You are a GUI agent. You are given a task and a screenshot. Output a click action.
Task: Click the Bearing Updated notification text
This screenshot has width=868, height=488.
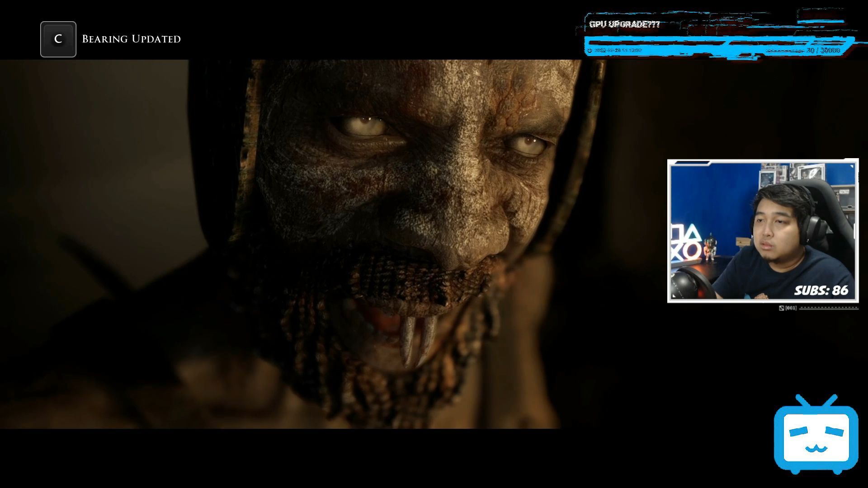(131, 39)
